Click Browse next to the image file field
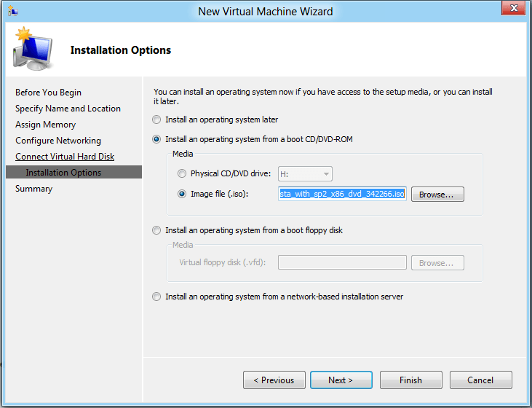 pos(437,195)
